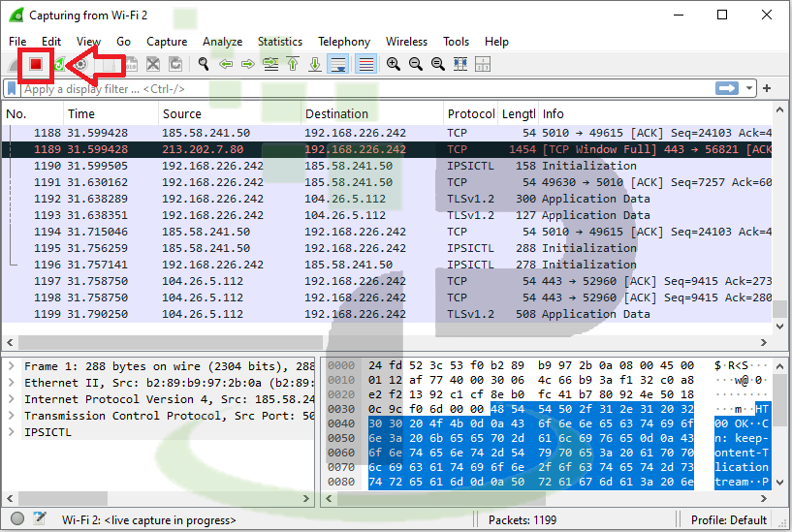792x532 pixels.
Task: Click the display filter bookmark icon
Action: (12, 88)
